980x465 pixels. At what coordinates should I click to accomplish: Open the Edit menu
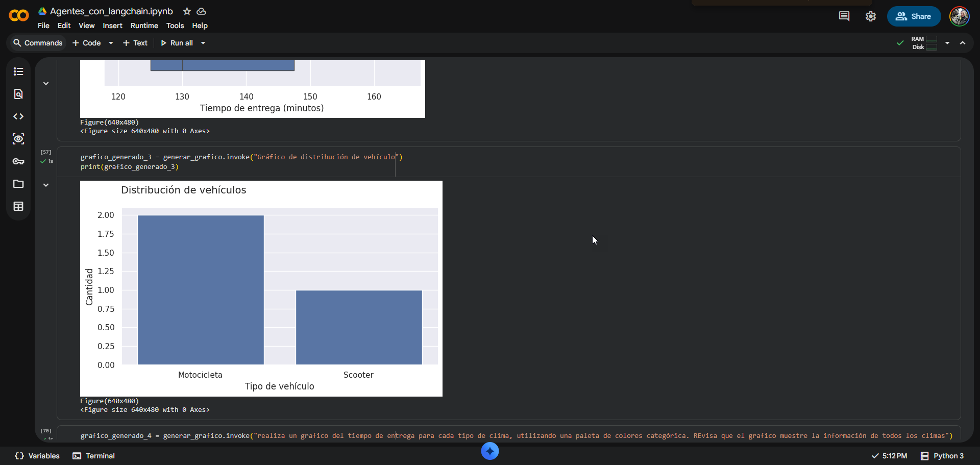click(x=64, y=26)
